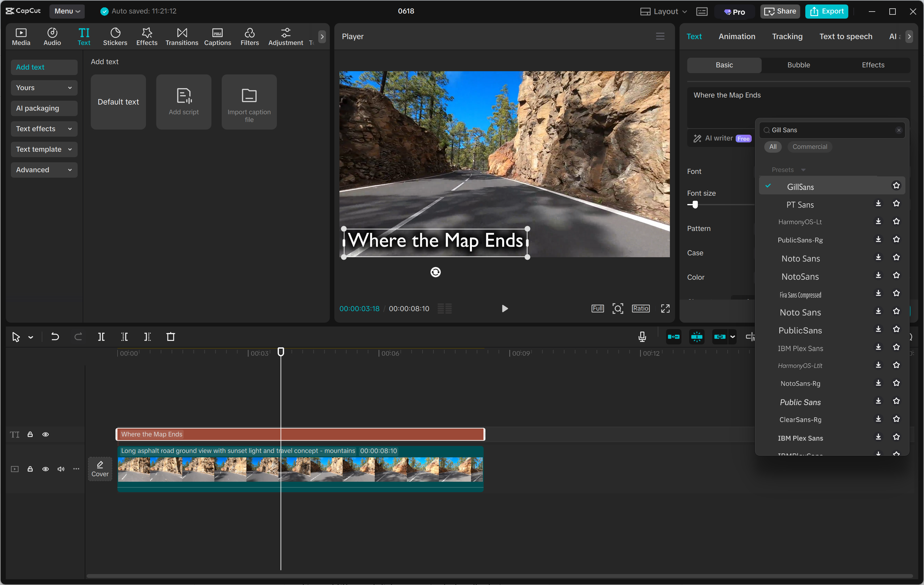Click the Undo arrow
The height and width of the screenshot is (585, 924).
[x=55, y=337]
